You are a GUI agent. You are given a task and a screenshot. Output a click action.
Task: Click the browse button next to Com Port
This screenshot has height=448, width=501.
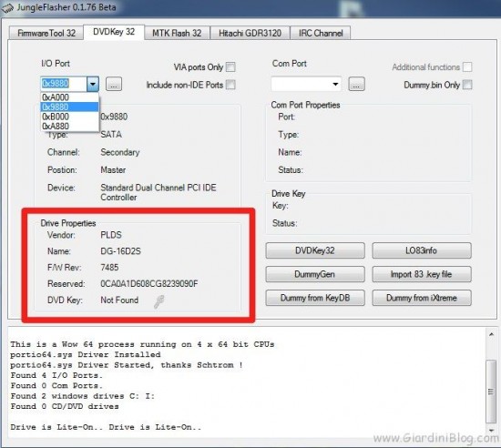click(356, 85)
